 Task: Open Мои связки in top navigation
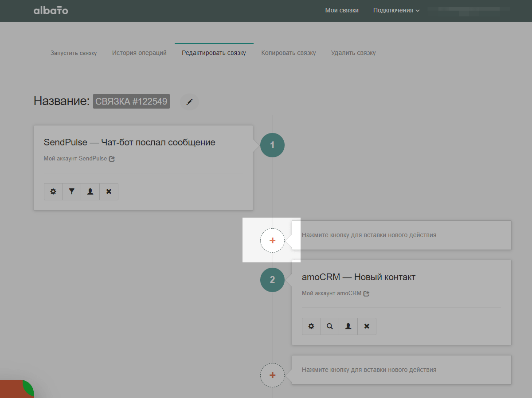[x=342, y=10]
